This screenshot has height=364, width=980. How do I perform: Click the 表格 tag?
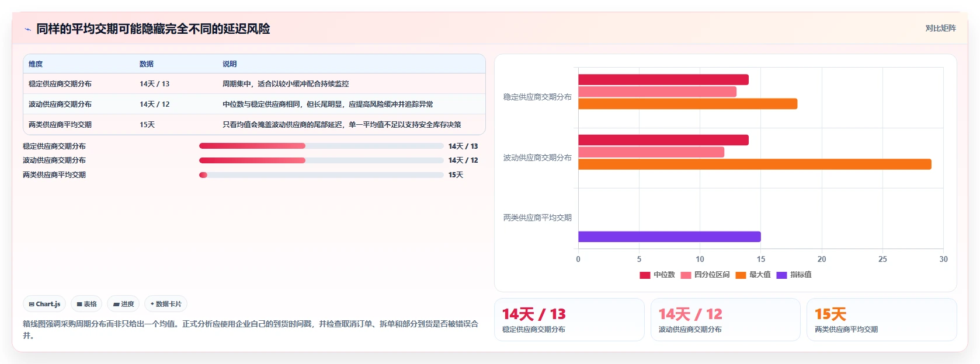pyautogui.click(x=86, y=304)
